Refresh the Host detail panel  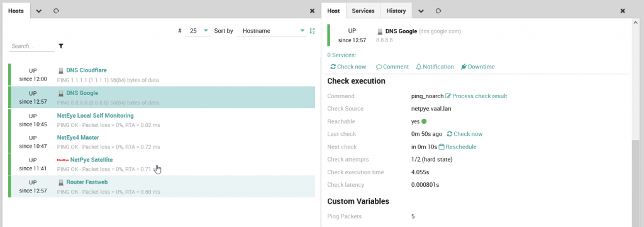(438, 11)
